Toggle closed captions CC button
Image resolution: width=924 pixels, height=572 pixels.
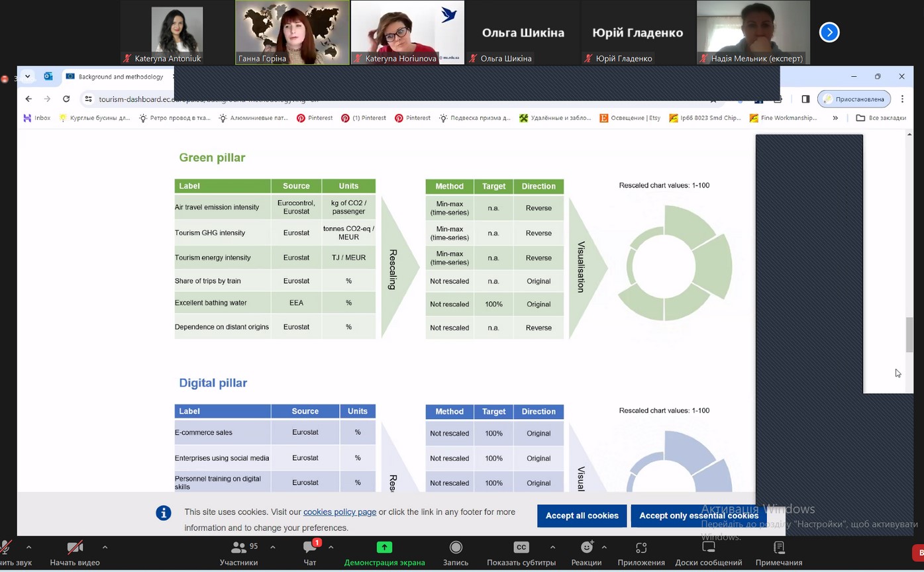point(521,548)
